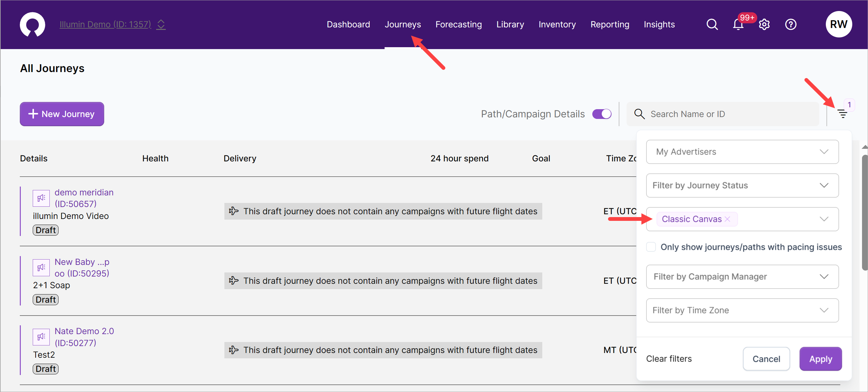Open settings gear icon
Image resolution: width=868 pixels, height=392 pixels.
[764, 24]
